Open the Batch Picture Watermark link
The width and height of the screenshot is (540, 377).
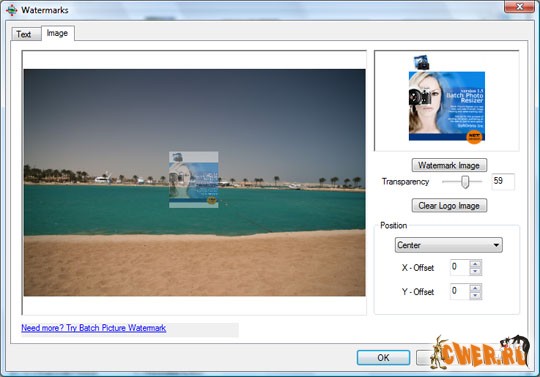(x=94, y=328)
